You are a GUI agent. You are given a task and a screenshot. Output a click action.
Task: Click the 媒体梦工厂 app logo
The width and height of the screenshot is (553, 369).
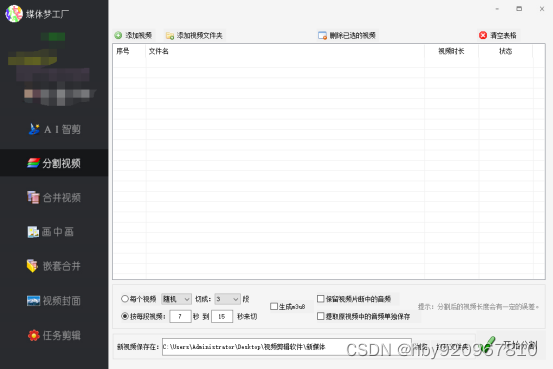(14, 13)
